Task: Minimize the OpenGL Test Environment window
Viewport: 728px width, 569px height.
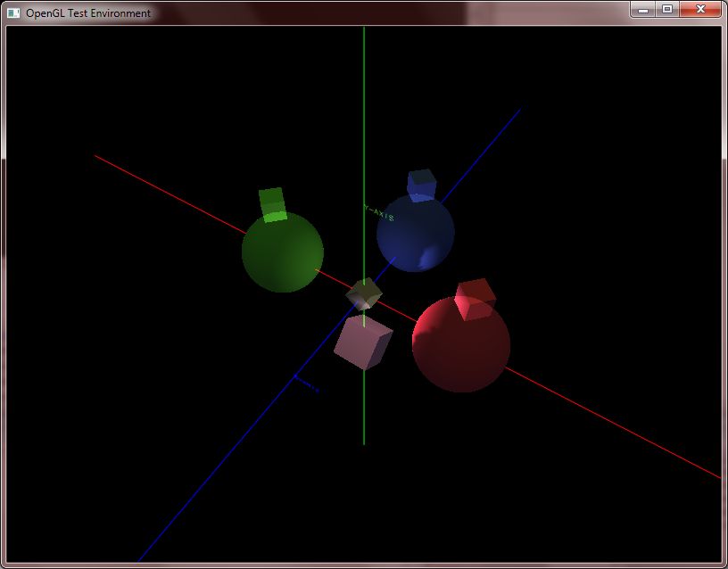Action: [x=642, y=10]
